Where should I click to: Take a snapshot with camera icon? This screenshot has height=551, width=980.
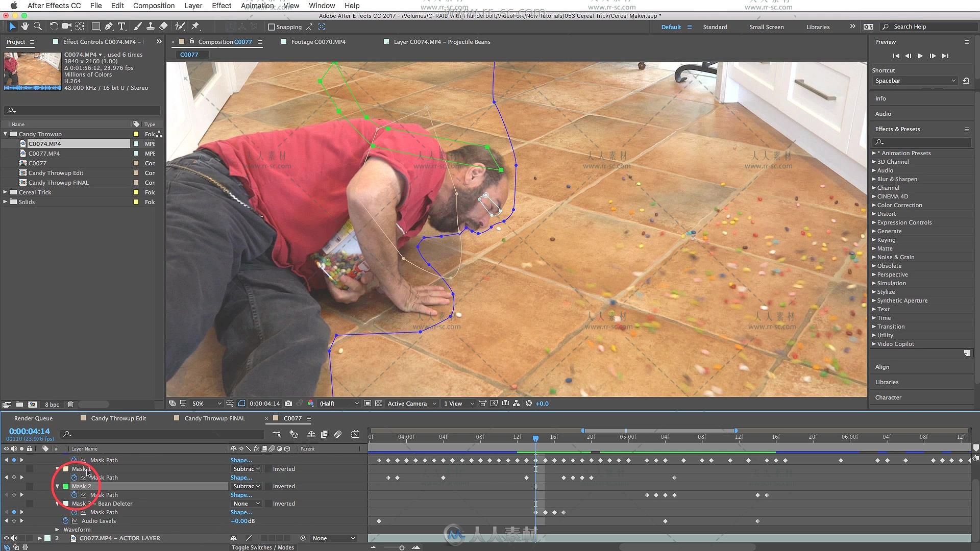pos(288,404)
